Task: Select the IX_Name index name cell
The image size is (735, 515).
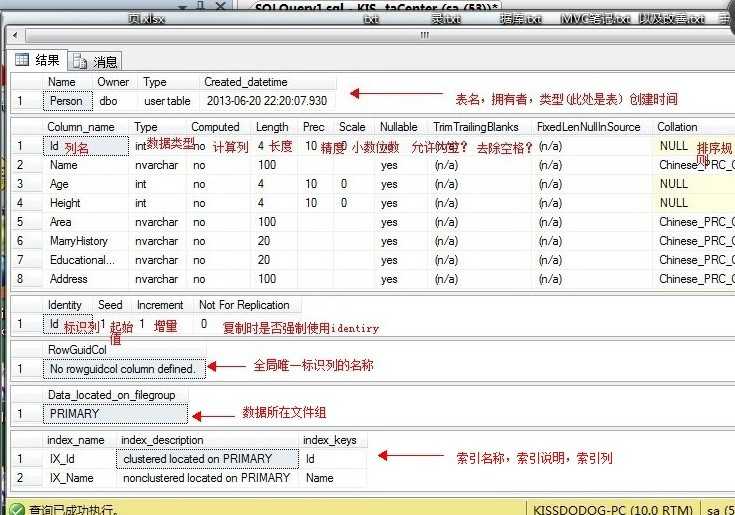Action: 79,478
